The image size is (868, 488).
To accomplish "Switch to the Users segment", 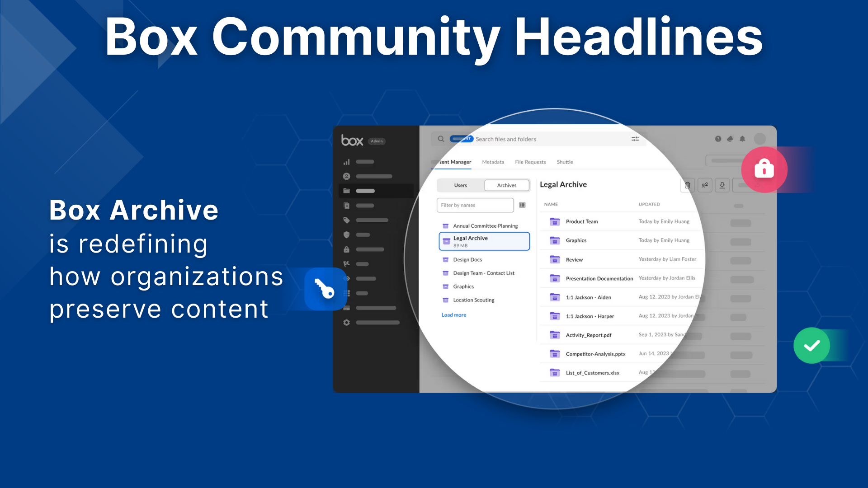I will pyautogui.click(x=461, y=185).
